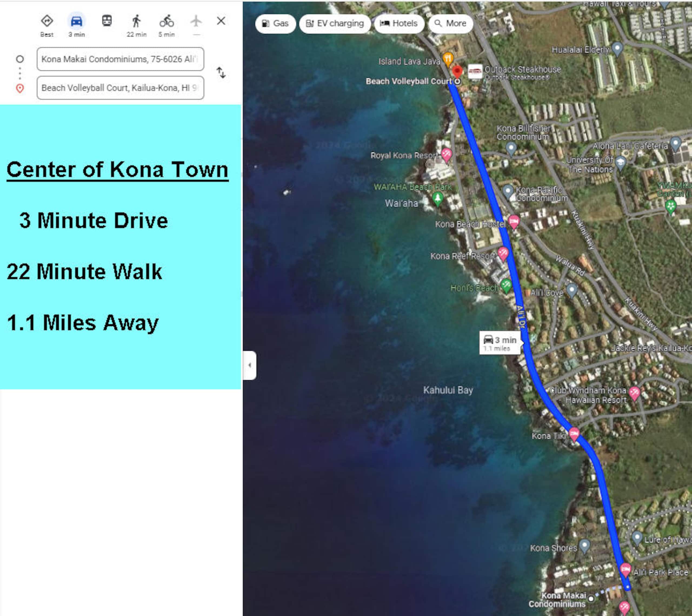
Task: Click the Outback Steakhouse map marker
Action: [475, 72]
